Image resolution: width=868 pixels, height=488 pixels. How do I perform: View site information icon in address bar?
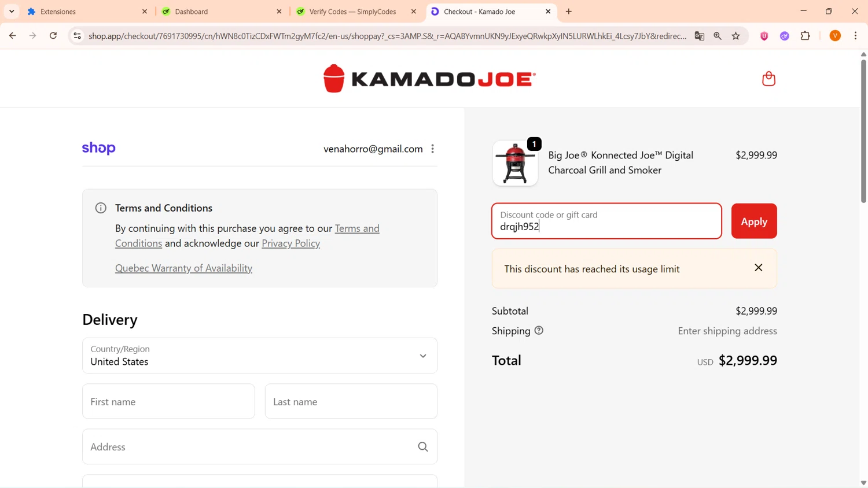coord(77,36)
